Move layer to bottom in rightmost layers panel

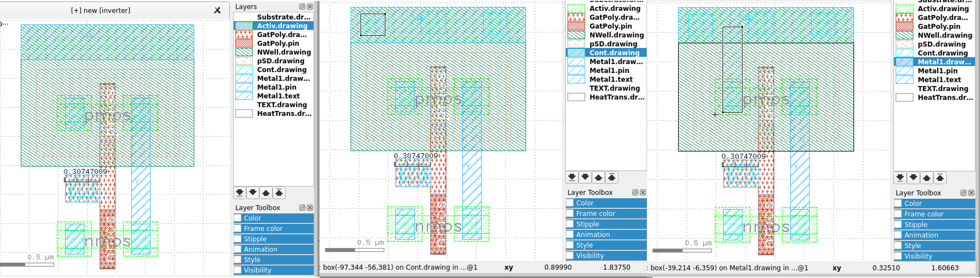click(x=900, y=178)
